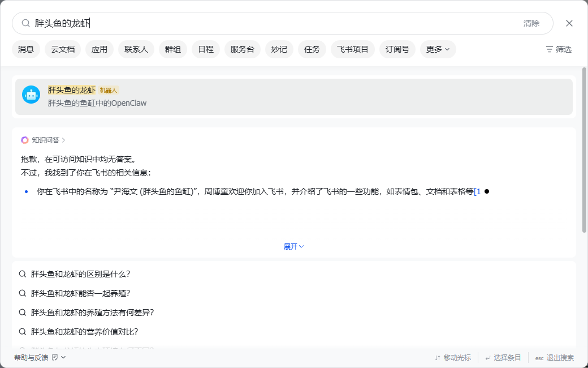This screenshot has height=368, width=588.
Task: Filter results by 云文档
Action: click(x=63, y=49)
